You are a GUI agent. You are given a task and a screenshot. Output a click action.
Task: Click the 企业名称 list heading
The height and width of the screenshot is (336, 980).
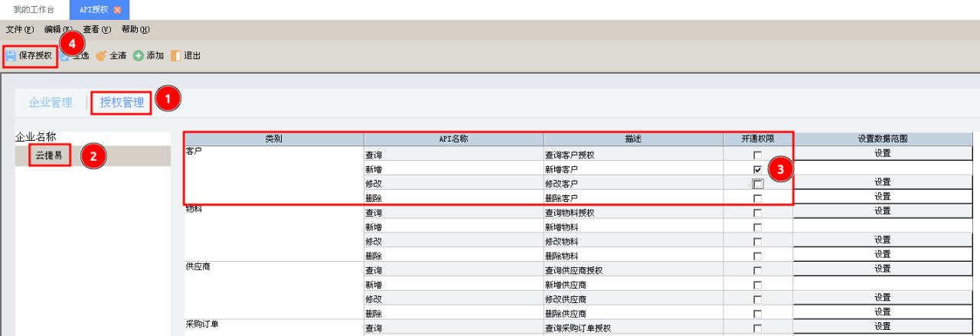(36, 137)
